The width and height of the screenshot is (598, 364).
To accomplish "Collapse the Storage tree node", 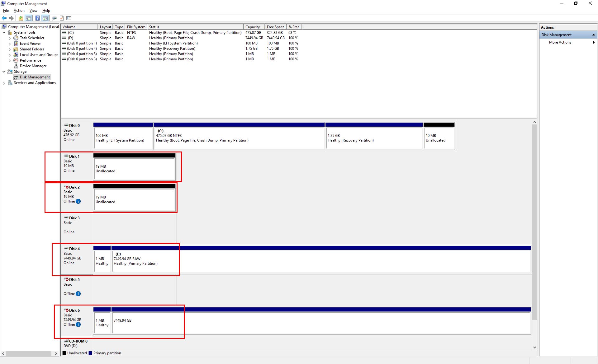I will (4, 72).
